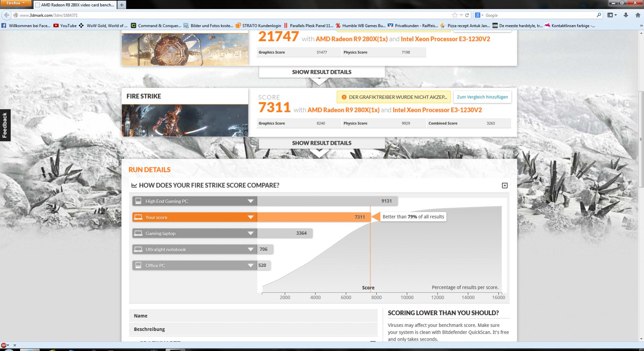Open the YouTube bookmark
Screen dimensions: 644x351
[65, 25]
